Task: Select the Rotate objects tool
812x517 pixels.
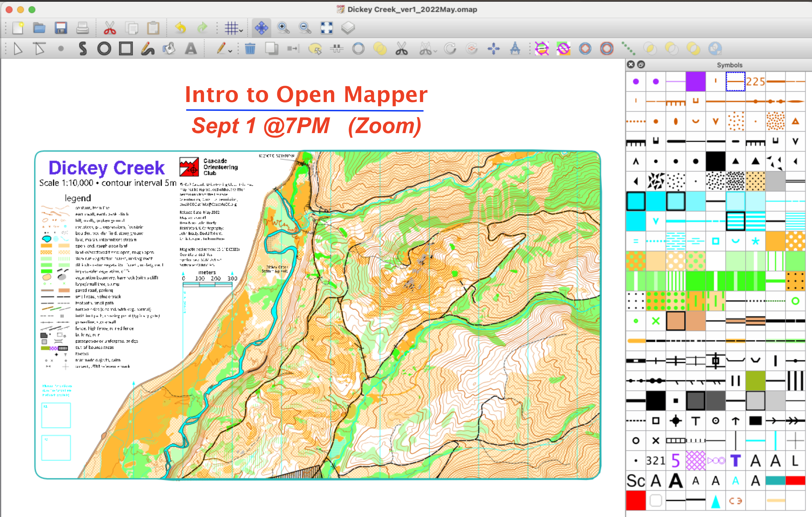Action: [450, 49]
